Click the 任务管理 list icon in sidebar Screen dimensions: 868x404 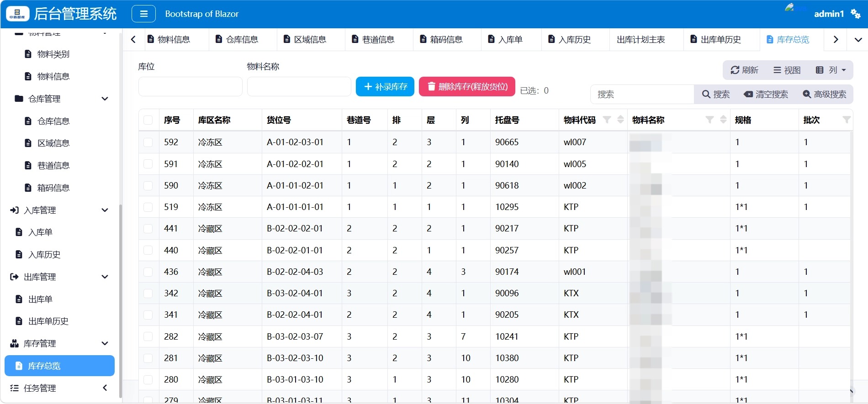15,388
